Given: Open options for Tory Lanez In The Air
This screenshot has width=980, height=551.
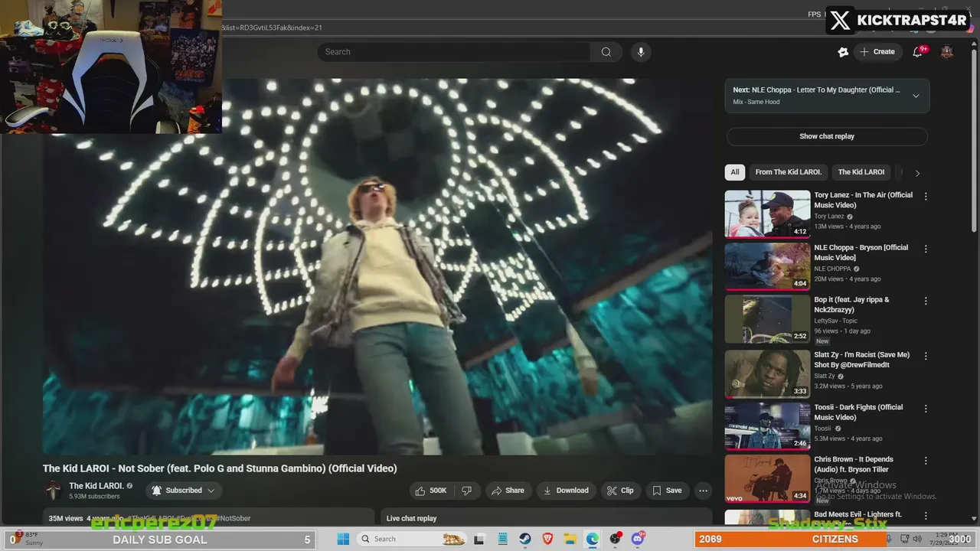Looking at the screenshot, I should point(926,197).
